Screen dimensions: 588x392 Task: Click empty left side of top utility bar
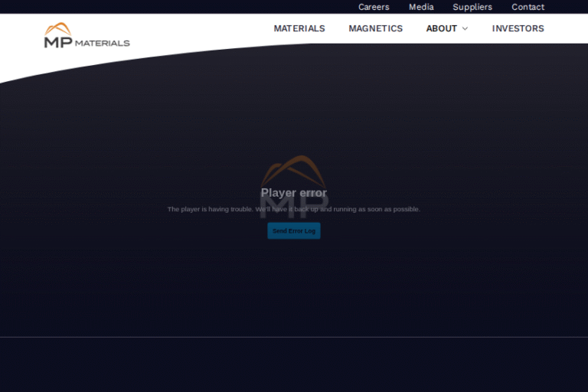point(153,7)
